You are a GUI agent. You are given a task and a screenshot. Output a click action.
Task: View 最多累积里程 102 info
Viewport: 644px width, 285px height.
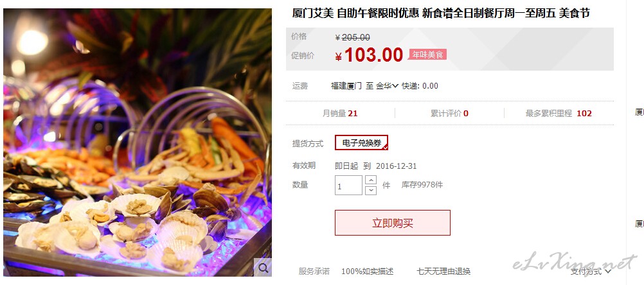coord(559,113)
